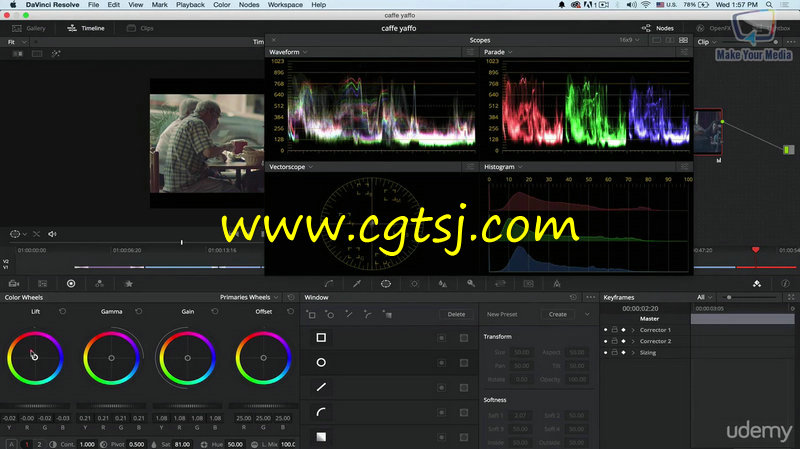Viewport: 800px width, 449px height.
Task: Enable the curve window
Action: point(321,412)
